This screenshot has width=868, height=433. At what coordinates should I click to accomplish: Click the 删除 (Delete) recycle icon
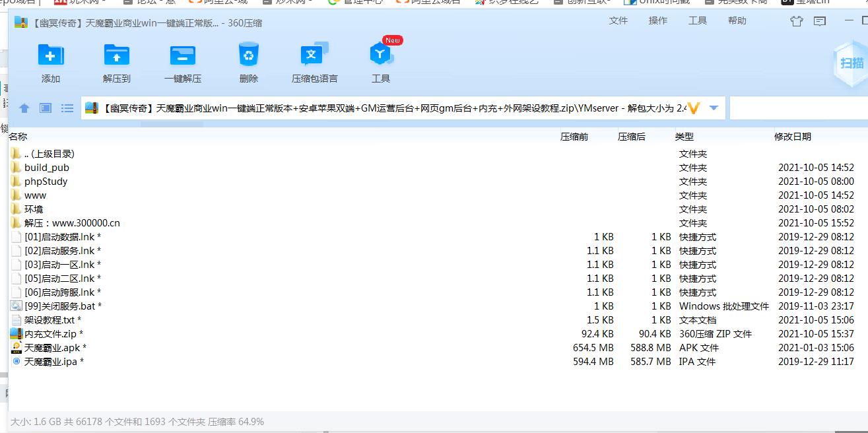point(249,56)
